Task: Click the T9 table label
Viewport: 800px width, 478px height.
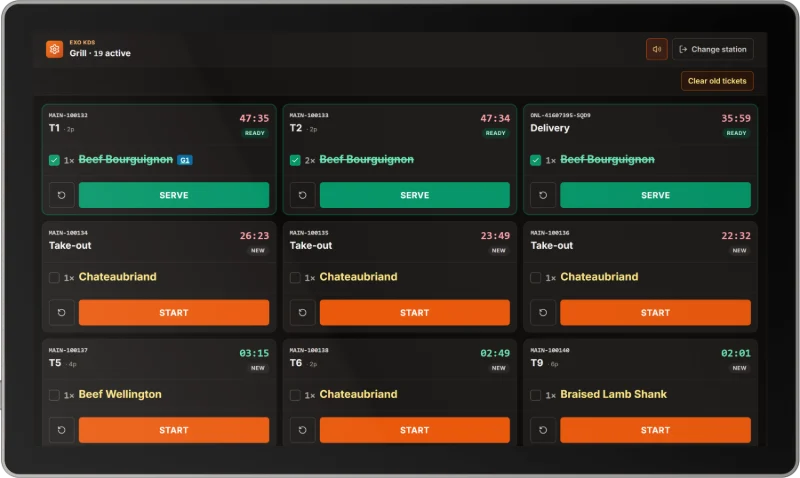Action: click(x=537, y=363)
